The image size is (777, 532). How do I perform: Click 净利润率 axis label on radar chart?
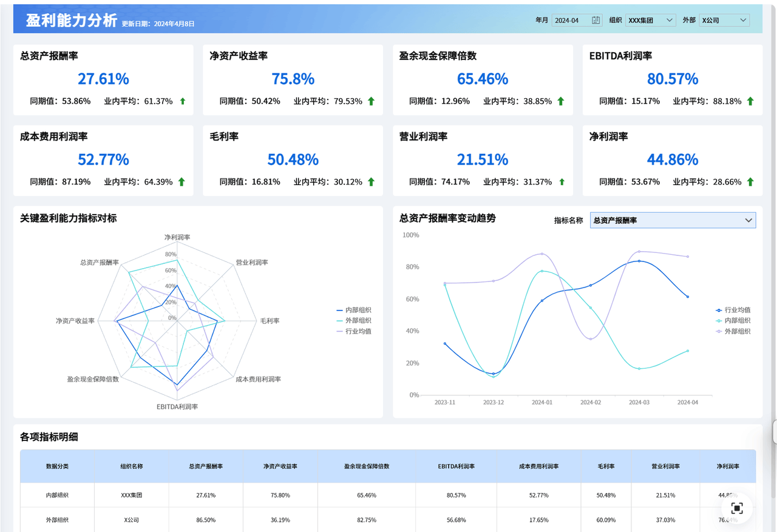[177, 237]
